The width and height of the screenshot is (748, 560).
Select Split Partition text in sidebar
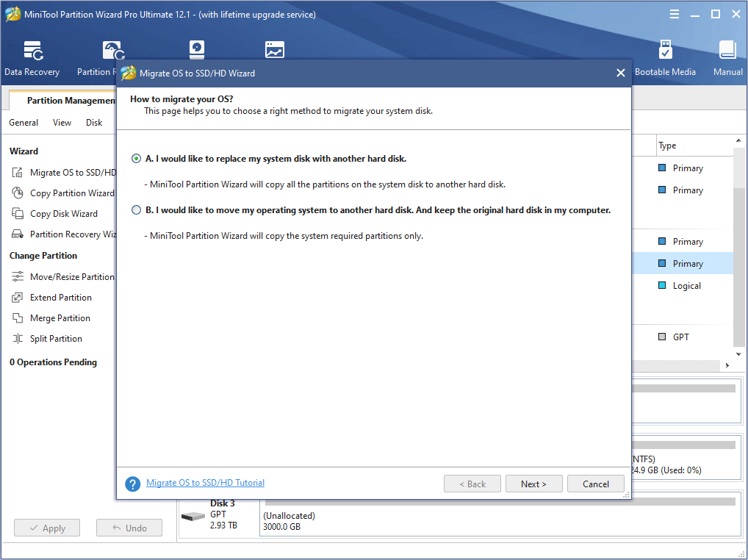[57, 339]
